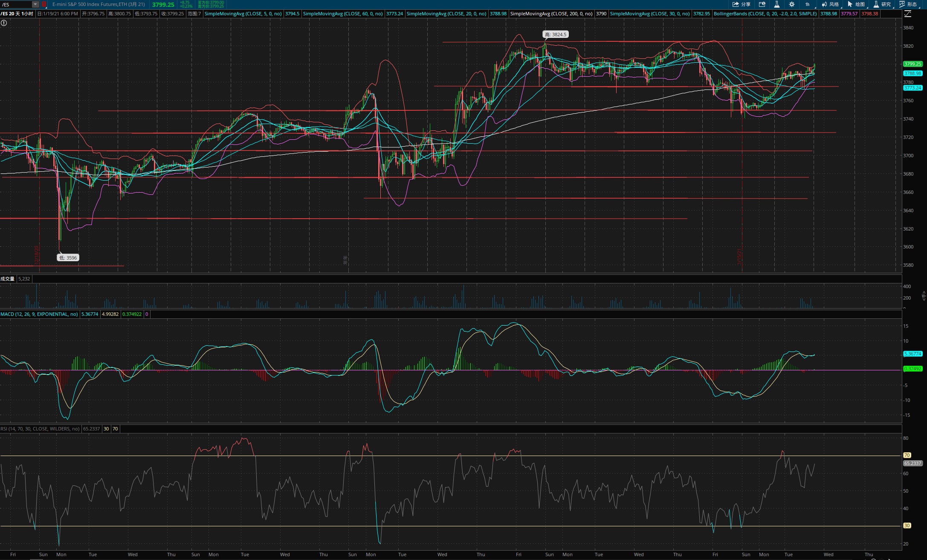Open the chart info card icon
927x560 pixels.
762,4
